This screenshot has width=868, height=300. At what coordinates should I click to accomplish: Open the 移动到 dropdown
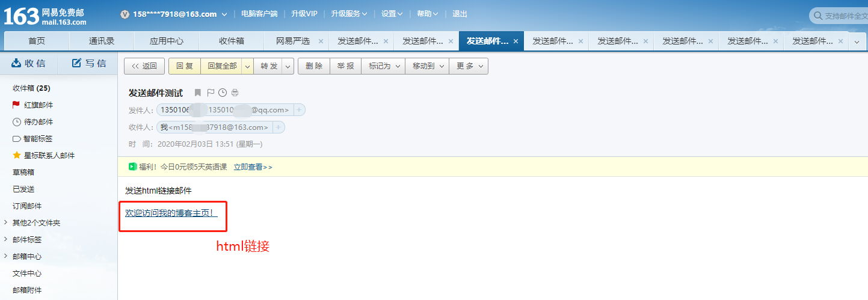coord(427,66)
